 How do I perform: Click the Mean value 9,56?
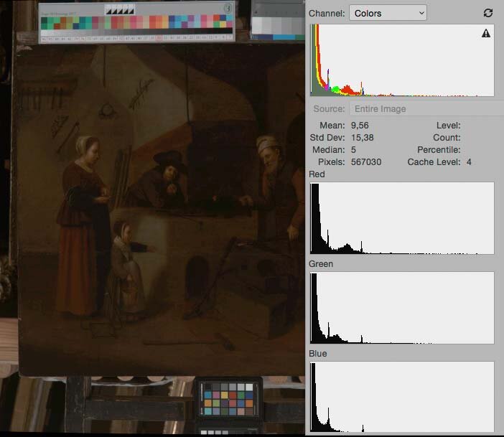tap(360, 126)
